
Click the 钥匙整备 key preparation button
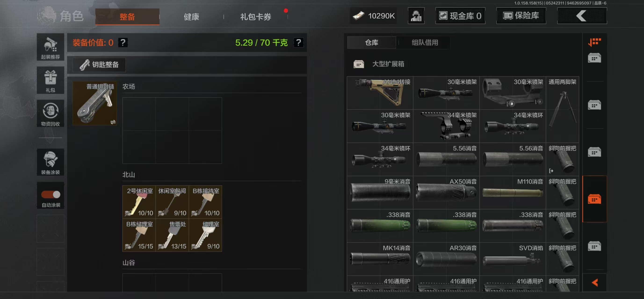click(x=99, y=65)
